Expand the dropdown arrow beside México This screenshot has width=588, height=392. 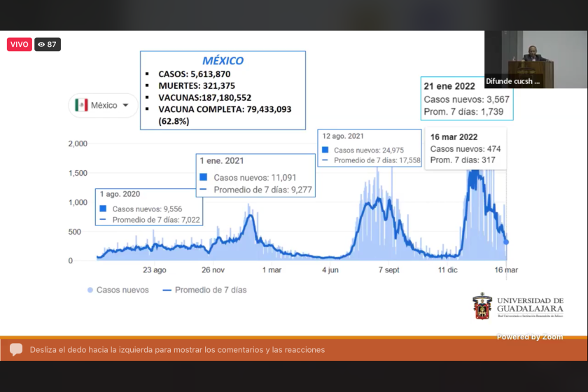point(125,105)
